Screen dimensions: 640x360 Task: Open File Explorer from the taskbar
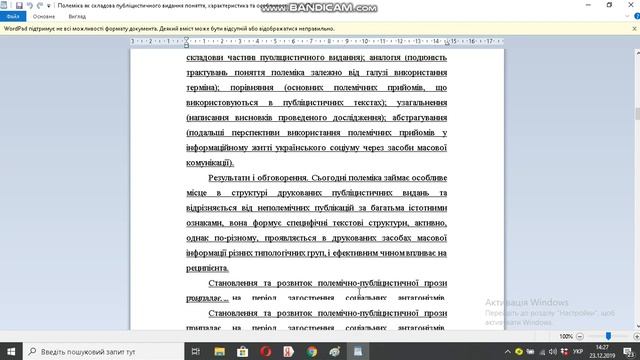[x=220, y=351]
